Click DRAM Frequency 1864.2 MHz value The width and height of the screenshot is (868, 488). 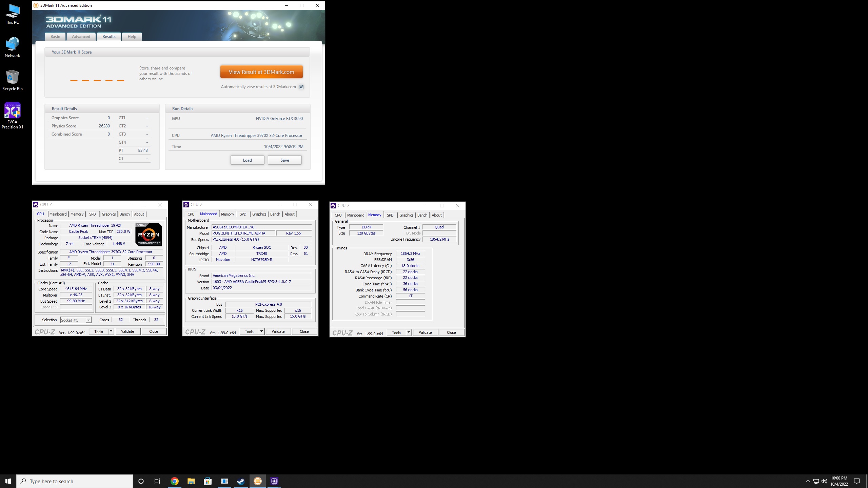coord(410,253)
